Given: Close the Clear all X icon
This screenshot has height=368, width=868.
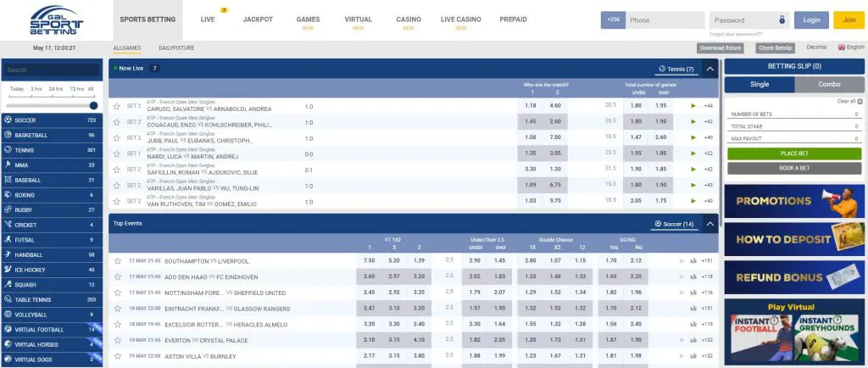Looking at the screenshot, I should pyautogui.click(x=860, y=101).
